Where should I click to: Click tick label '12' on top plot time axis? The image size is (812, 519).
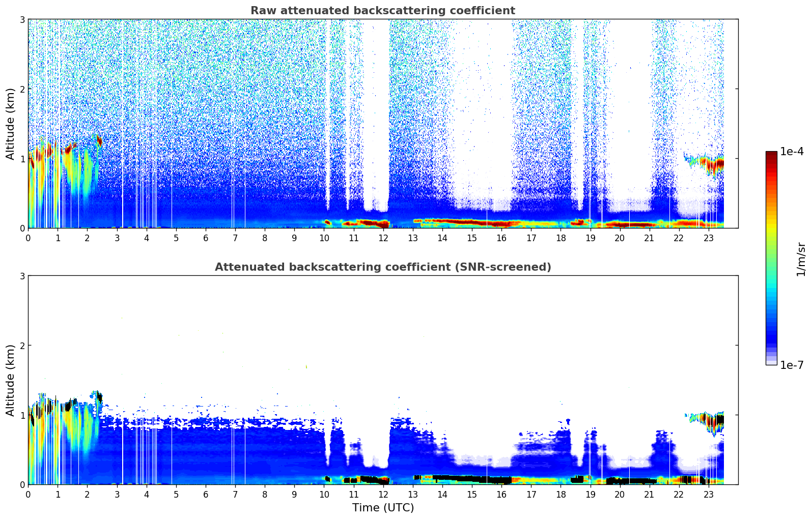383,238
